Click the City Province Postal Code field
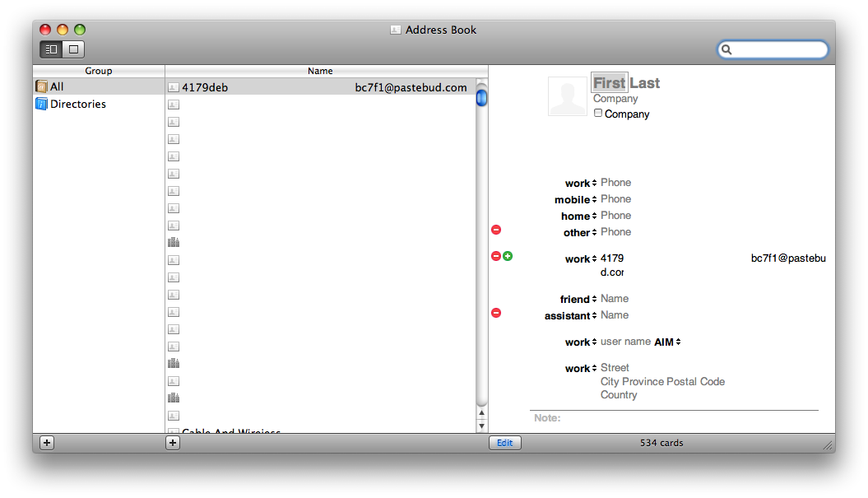Image resolution: width=868 pixels, height=498 pixels. pos(662,382)
